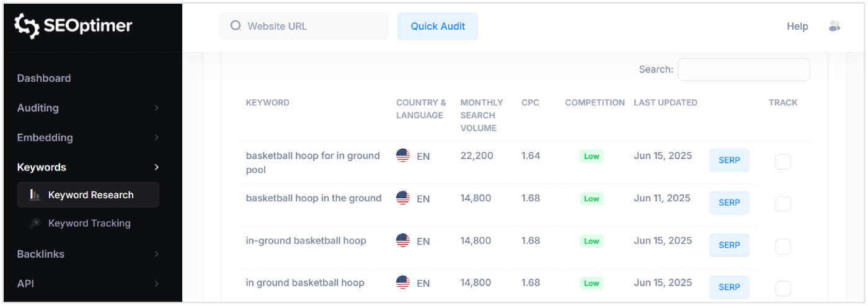Enable tracking for 'basketball hoop in the ground'
868x306 pixels.
point(782,204)
